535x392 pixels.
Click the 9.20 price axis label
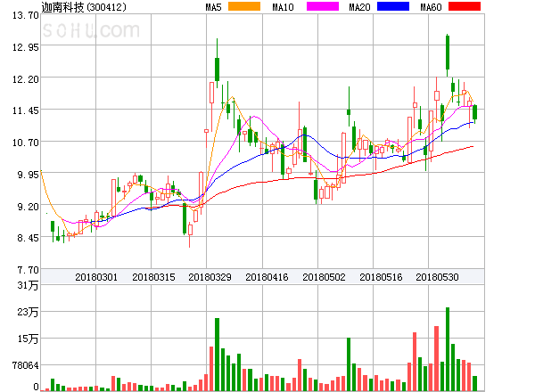[x=28, y=207]
